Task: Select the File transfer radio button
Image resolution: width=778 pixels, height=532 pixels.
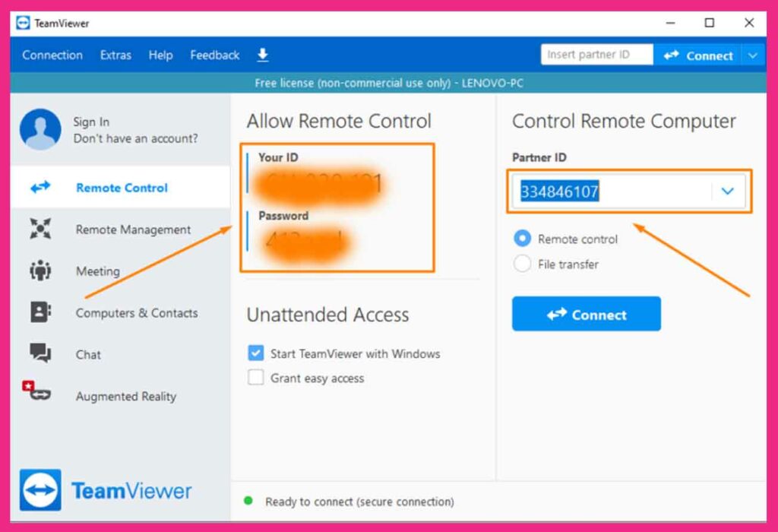Action: pos(523,264)
